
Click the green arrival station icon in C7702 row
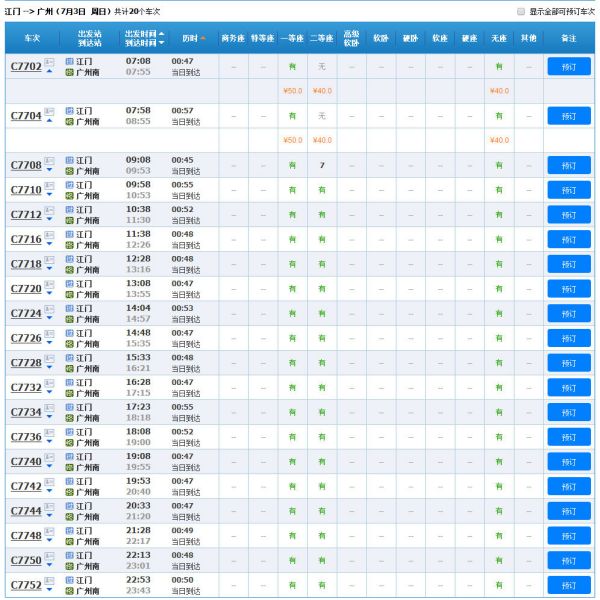[x=69, y=72]
